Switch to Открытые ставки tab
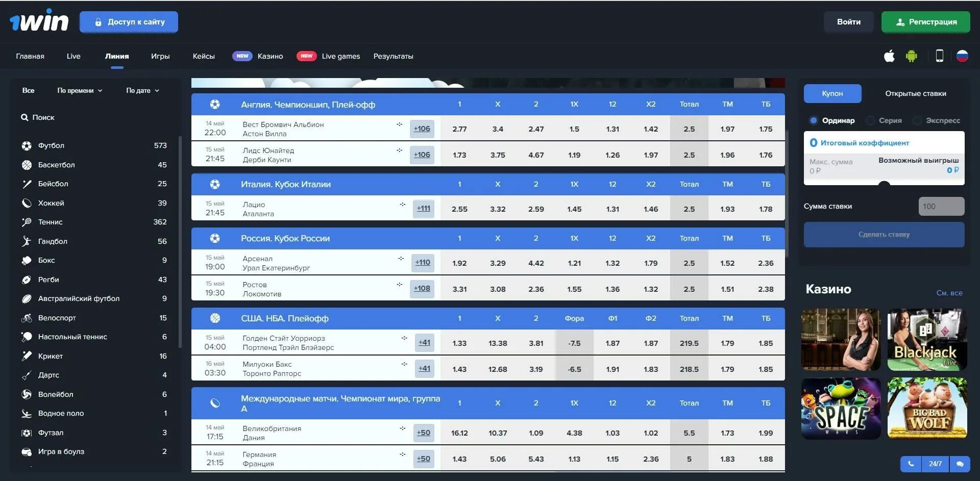The height and width of the screenshot is (481, 980). pyautogui.click(x=916, y=93)
